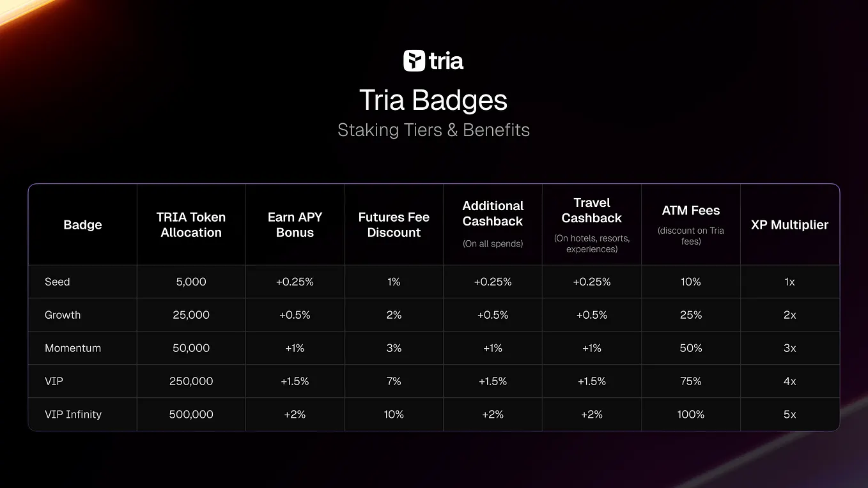
Task: Select the Momentum badge row label
Action: click(x=73, y=348)
